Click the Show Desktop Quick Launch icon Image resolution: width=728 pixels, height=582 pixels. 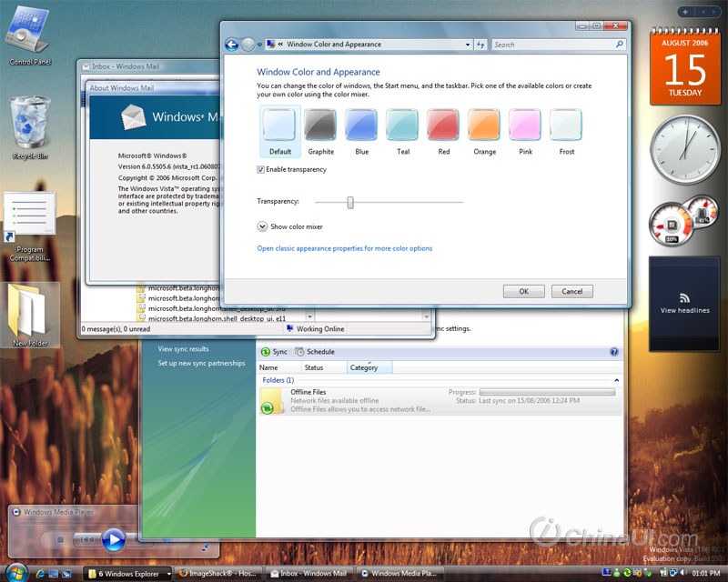click(x=54, y=574)
